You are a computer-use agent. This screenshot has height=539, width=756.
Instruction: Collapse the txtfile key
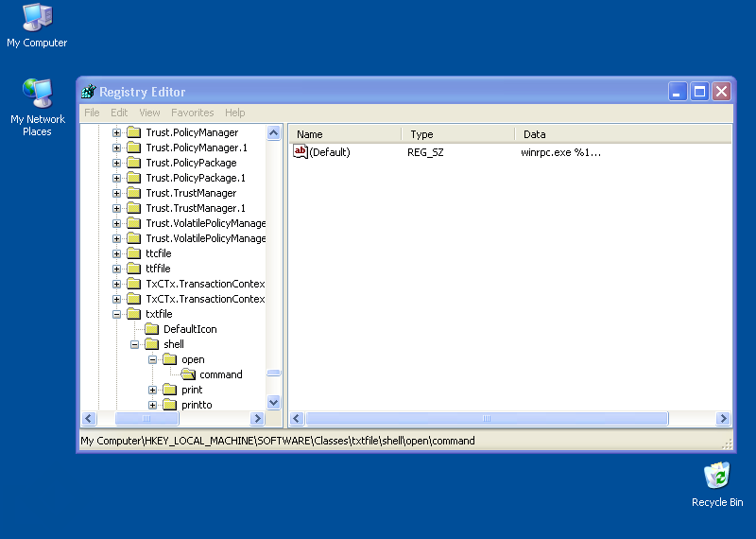[116, 314]
